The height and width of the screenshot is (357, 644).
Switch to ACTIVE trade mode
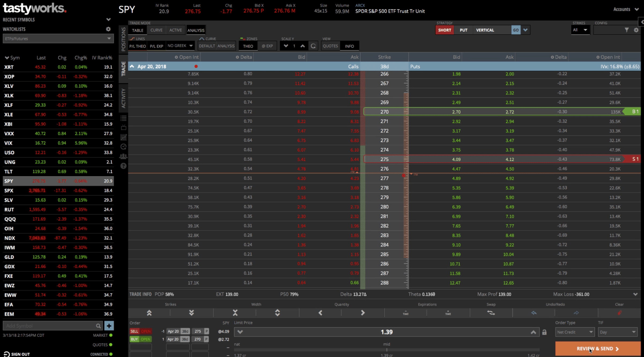click(176, 30)
